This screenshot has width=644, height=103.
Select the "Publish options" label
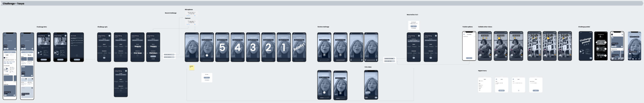tap(467, 27)
